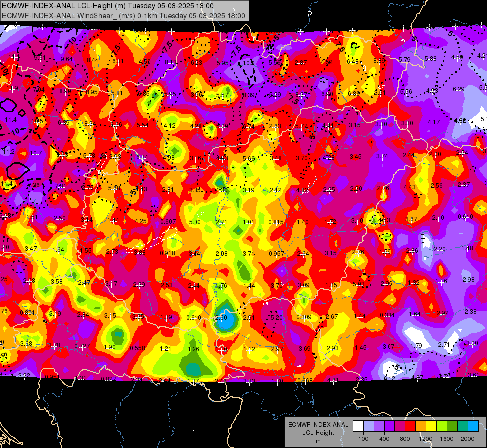Click wind shear value 4.12
Screen dimensions: 487x448
tap(170, 126)
